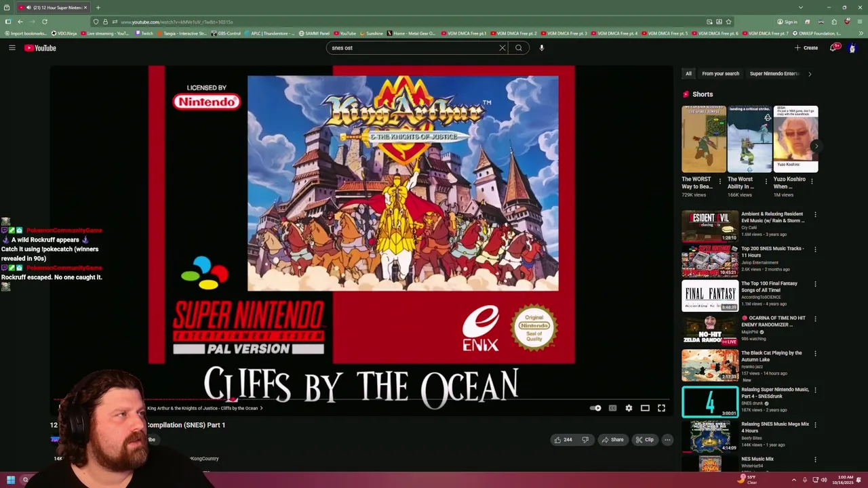This screenshot has width=868, height=488.
Task: Open 'VGM DMCA Free pt.1' bookmark
Action: [463, 33]
